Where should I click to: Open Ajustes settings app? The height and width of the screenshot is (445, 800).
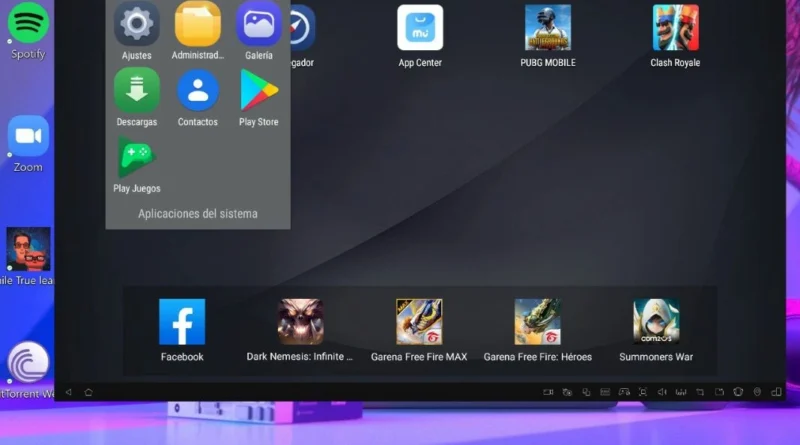click(136, 24)
